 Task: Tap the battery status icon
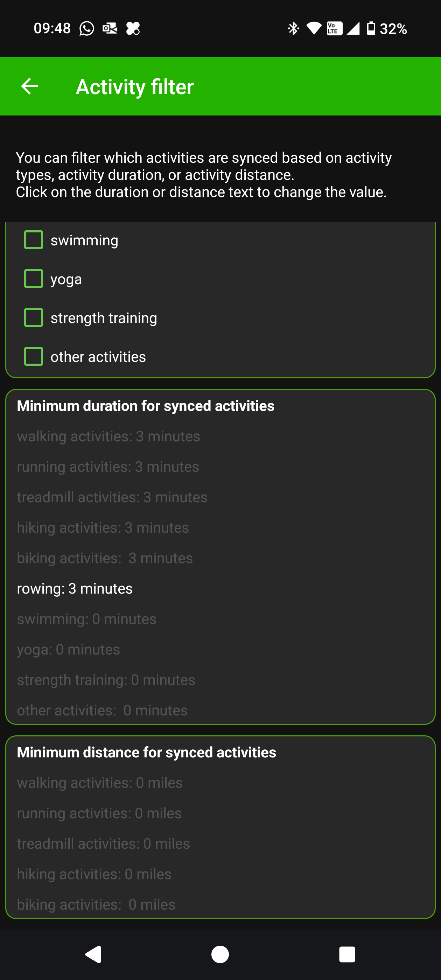371,29
